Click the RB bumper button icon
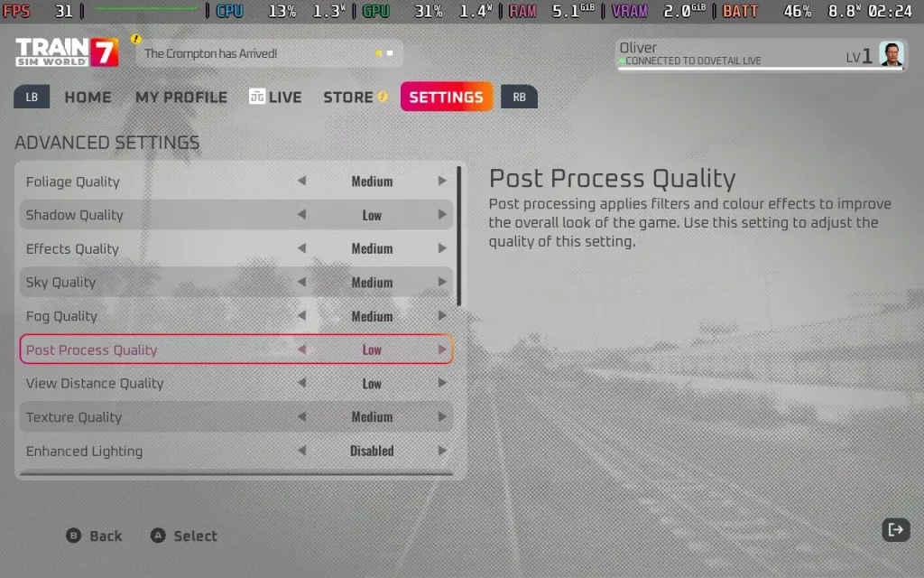924x578 pixels. coord(519,97)
